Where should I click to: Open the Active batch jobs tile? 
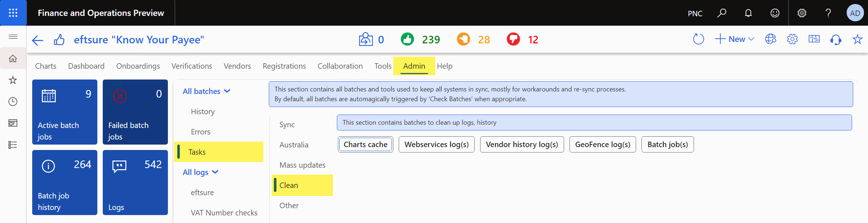point(65,112)
